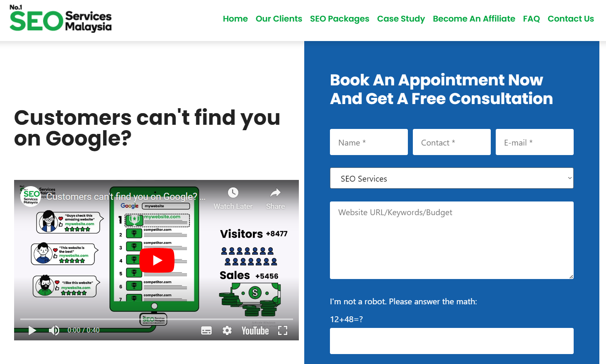Start playback with bottom-left play control

(x=32, y=330)
